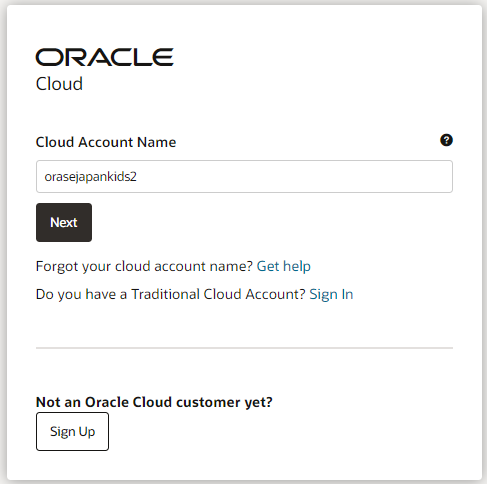487x484 pixels.
Task: Follow the Traditional Cloud Account Sign In link
Action: pos(331,294)
